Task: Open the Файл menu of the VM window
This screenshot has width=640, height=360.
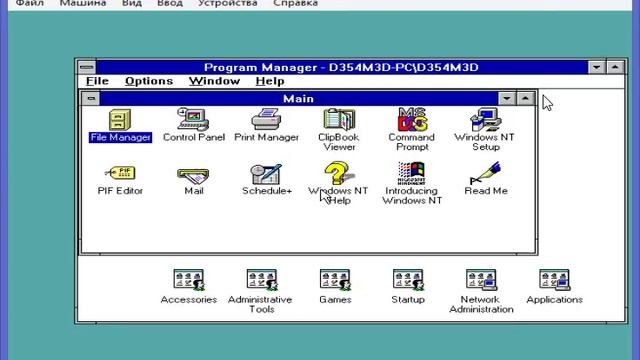Action: pyautogui.click(x=29, y=3)
